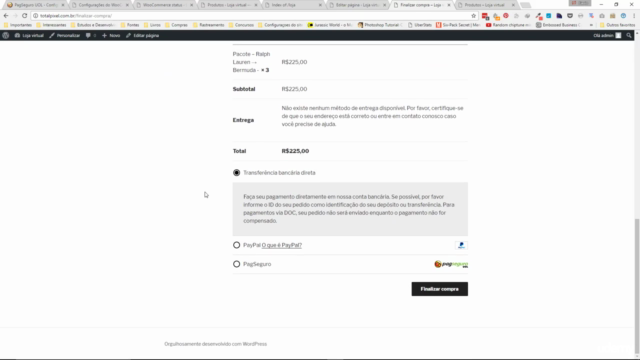Viewport: 640px width, 360px height.
Task: Click the page vertical scrollbar thumb
Action: [637, 286]
